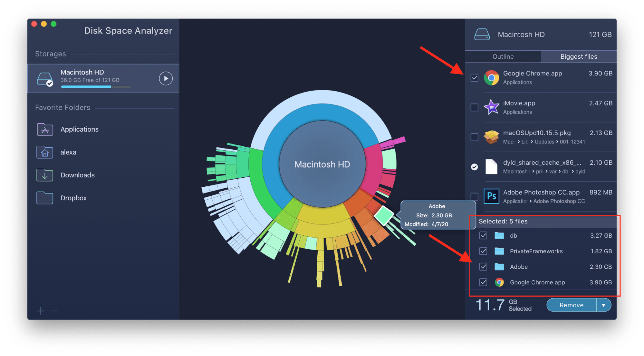Click var in the dyld path breadcrumb

click(x=553, y=172)
